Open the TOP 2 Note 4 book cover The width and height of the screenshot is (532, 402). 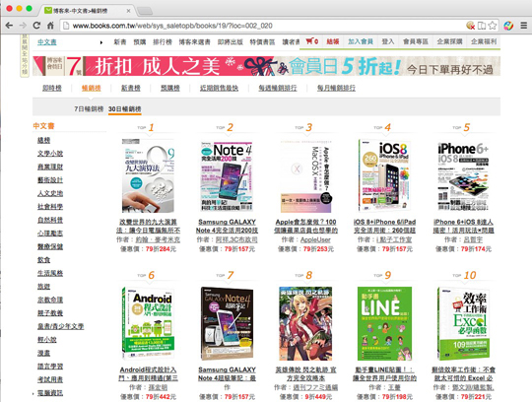[227, 176]
